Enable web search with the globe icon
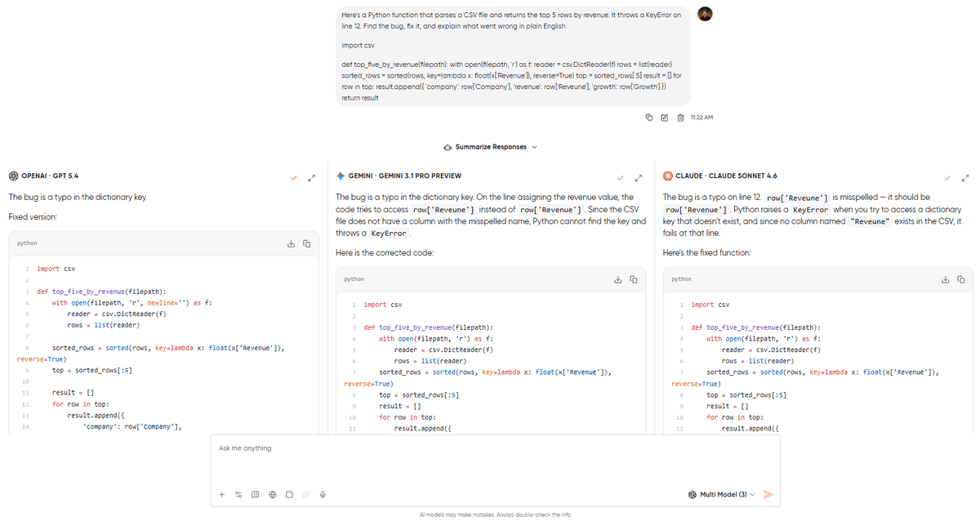The height and width of the screenshot is (521, 980). click(272, 494)
